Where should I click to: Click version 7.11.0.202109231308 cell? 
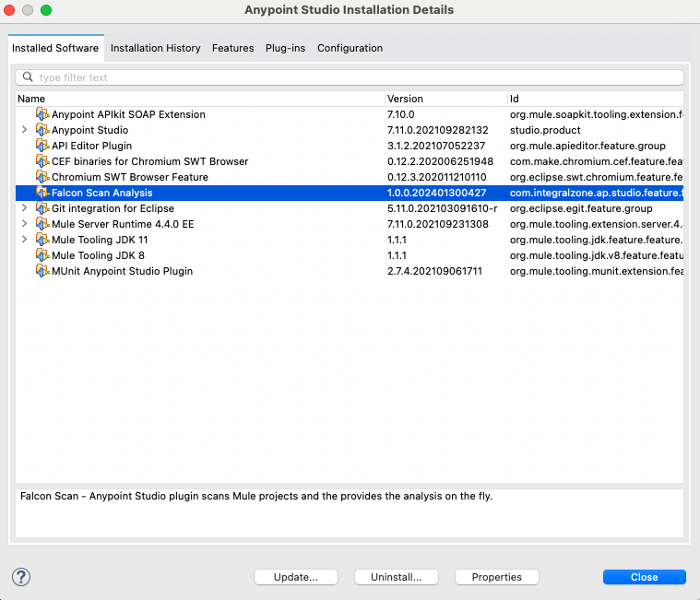click(437, 224)
